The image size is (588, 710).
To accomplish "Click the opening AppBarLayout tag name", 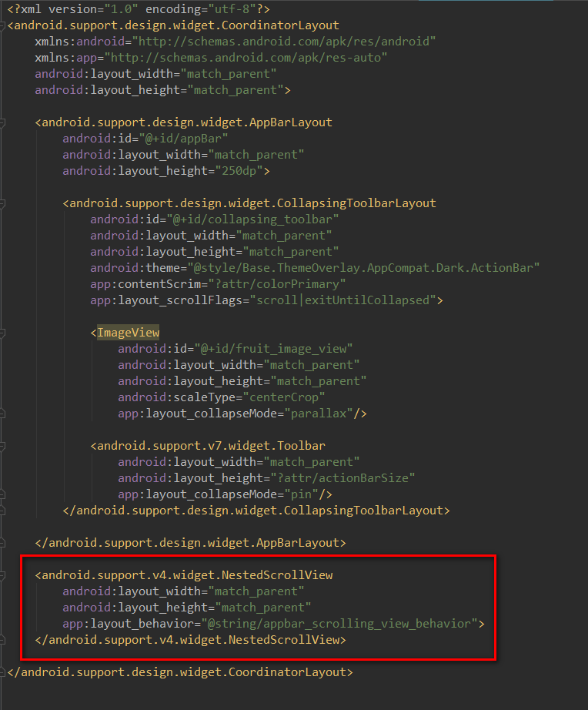I will (x=187, y=122).
